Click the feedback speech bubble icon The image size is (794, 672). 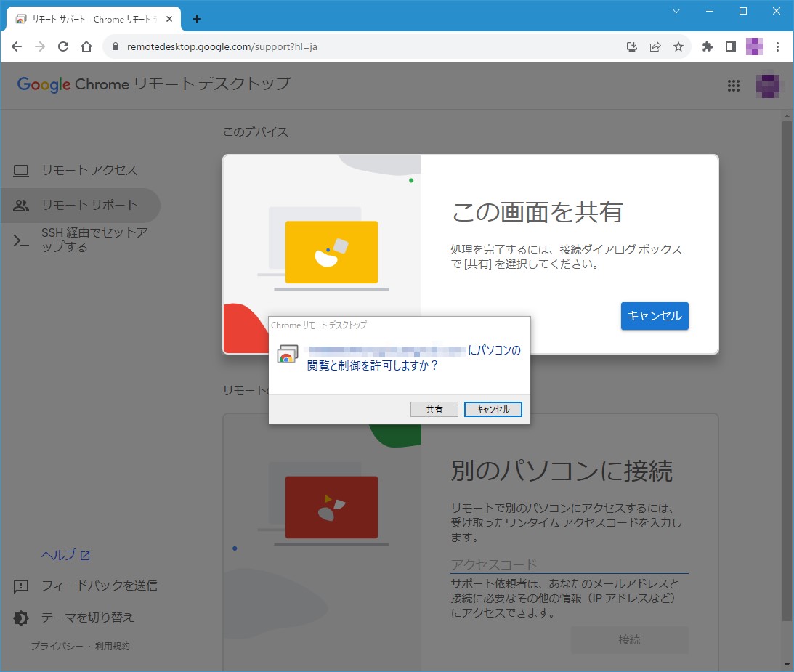pos(21,586)
